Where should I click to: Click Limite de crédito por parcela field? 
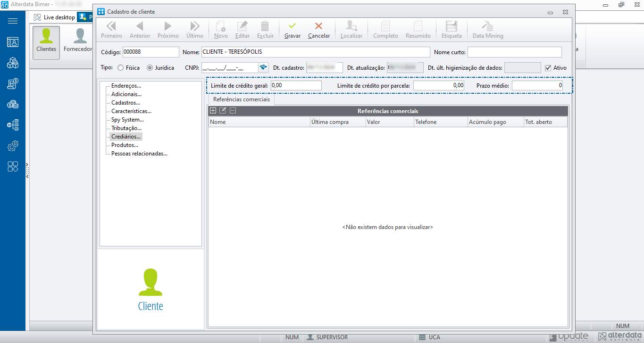pos(439,85)
